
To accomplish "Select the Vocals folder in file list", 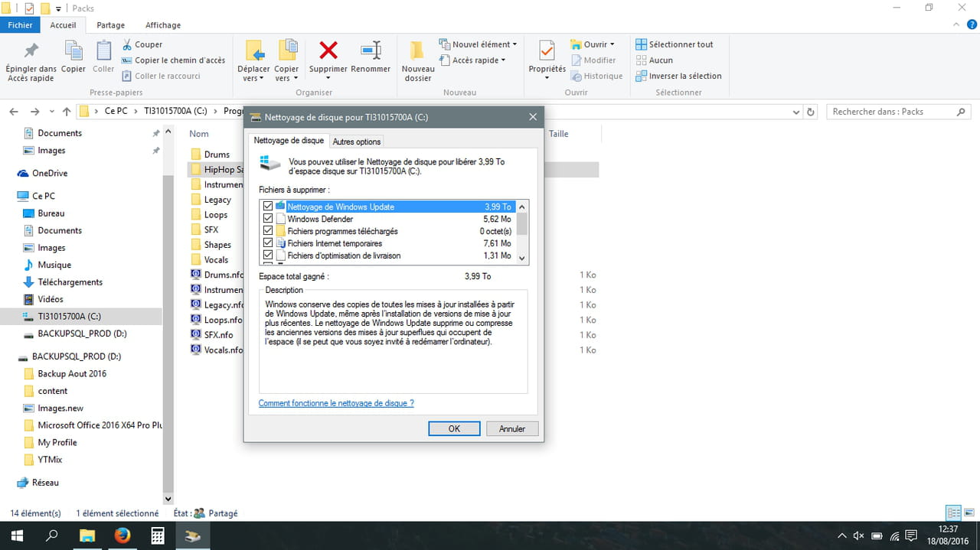I will click(x=216, y=260).
